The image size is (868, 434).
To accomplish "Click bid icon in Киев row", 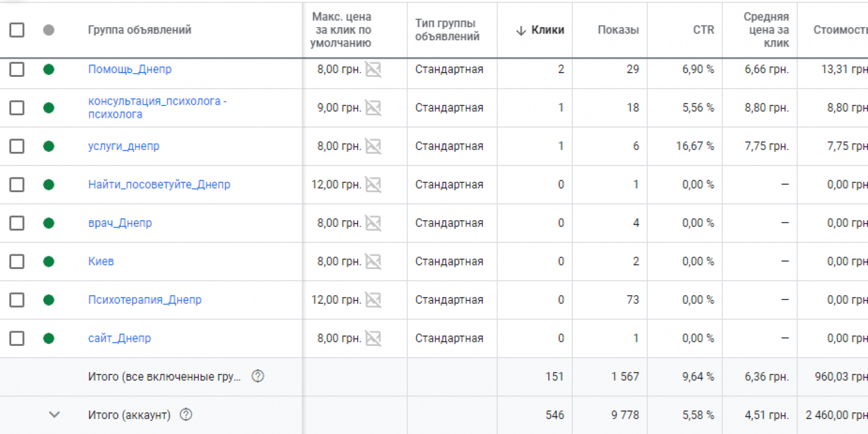I will (x=373, y=262).
